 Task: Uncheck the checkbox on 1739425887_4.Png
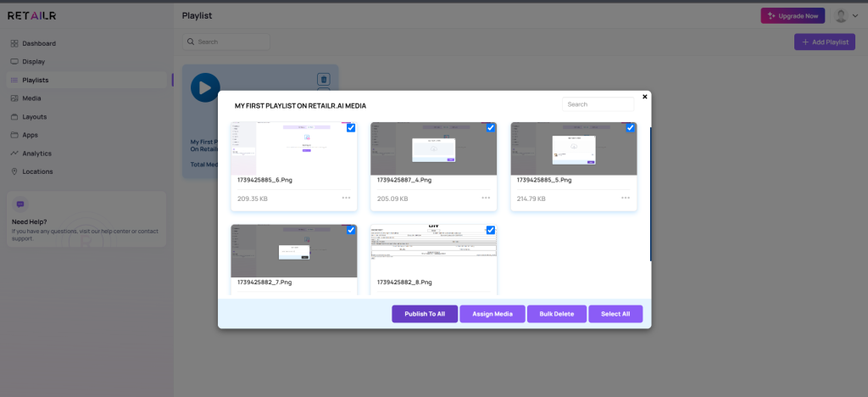pyautogui.click(x=490, y=128)
